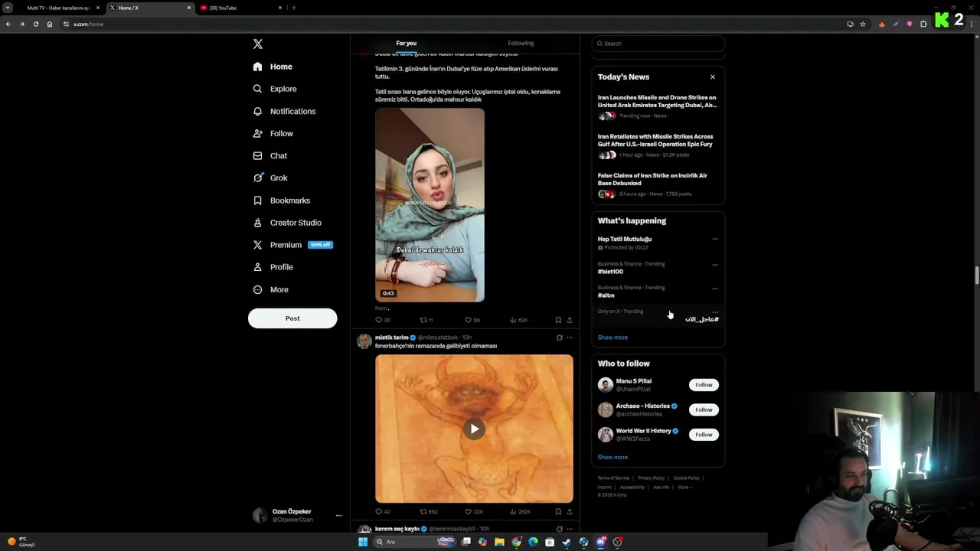
Task: Open options for #altın trend
Action: pyautogui.click(x=715, y=289)
